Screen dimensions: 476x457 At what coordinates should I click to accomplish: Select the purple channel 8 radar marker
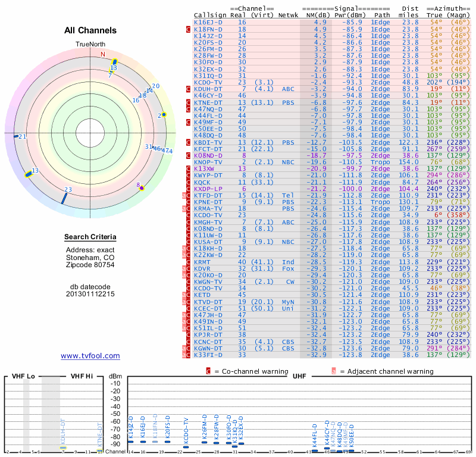[141, 187]
